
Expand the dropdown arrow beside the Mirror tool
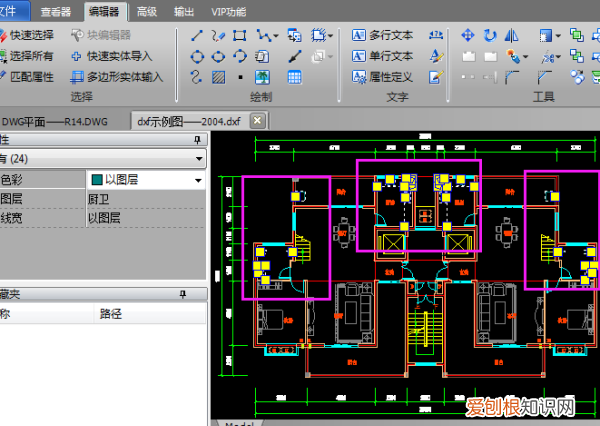click(x=558, y=36)
